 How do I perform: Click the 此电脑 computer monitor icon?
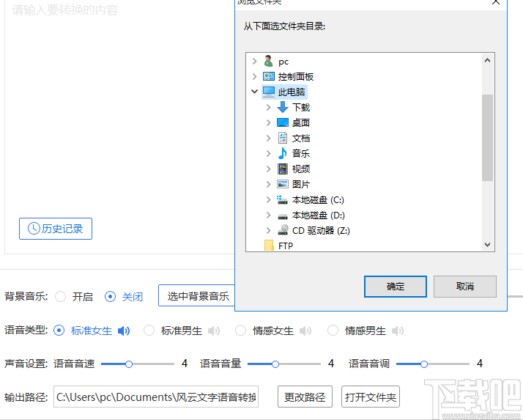click(x=269, y=92)
